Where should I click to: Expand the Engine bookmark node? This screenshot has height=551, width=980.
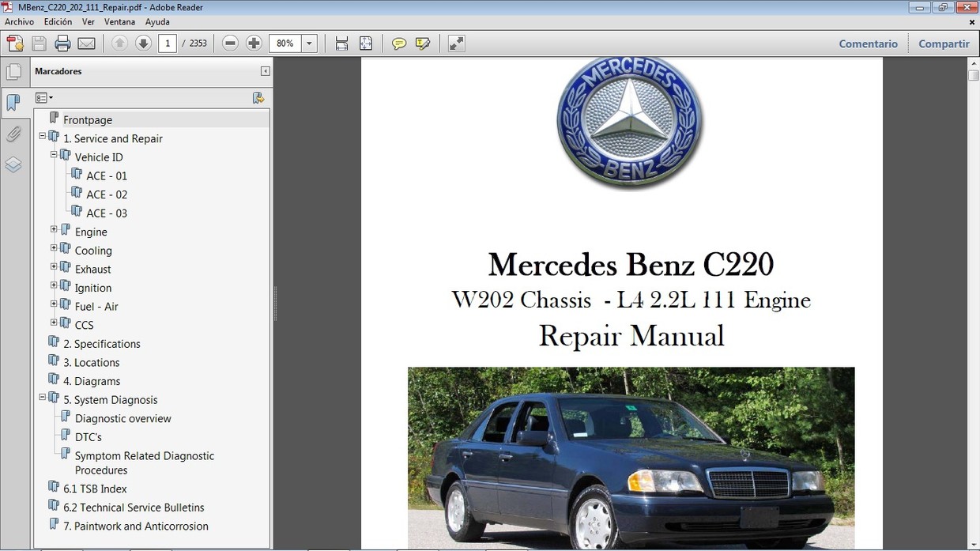[54, 229]
